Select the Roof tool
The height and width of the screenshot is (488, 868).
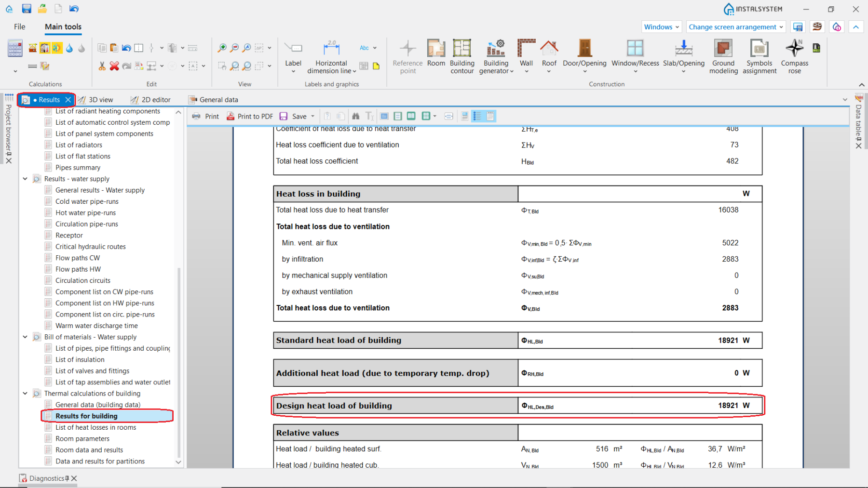[x=549, y=55]
